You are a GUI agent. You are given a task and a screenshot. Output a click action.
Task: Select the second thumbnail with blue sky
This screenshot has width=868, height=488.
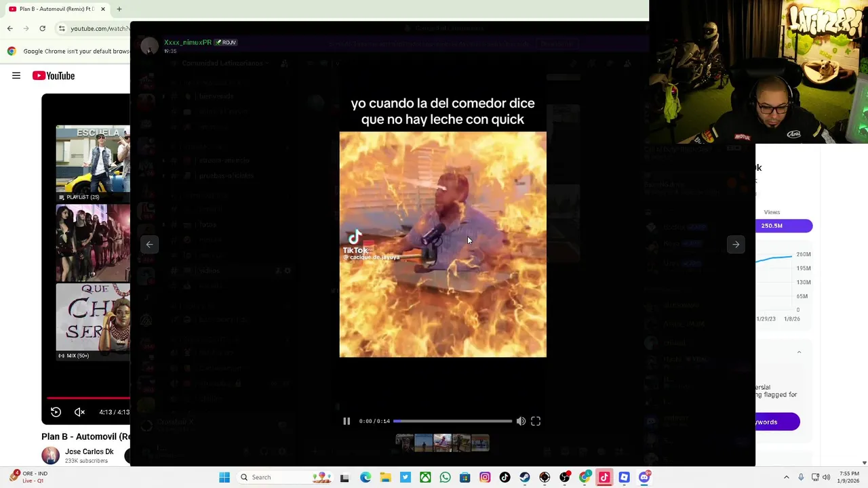[x=423, y=443]
